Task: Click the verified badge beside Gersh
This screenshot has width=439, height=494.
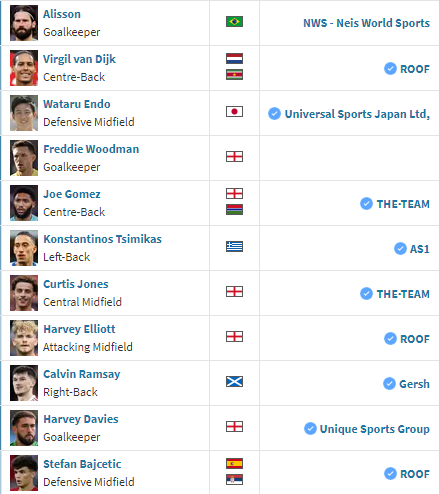Action: 389,384
